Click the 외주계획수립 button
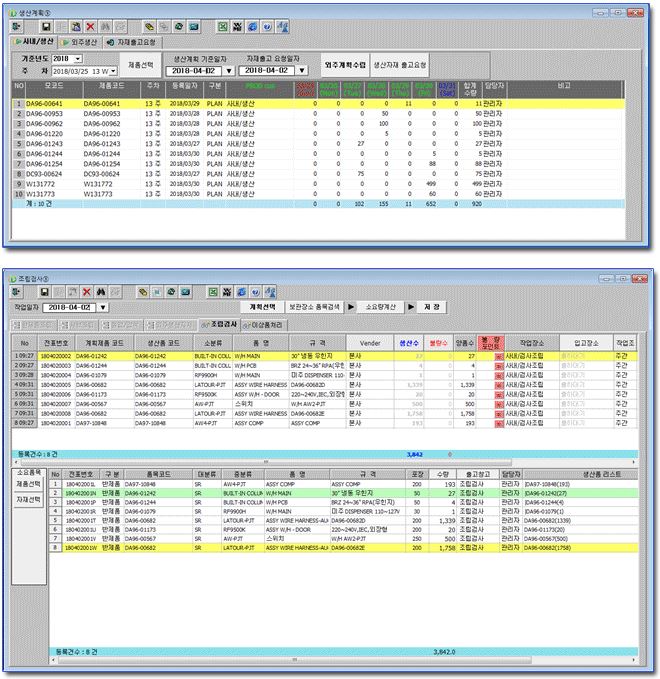The height and width of the screenshot is (679, 660). coord(344,65)
